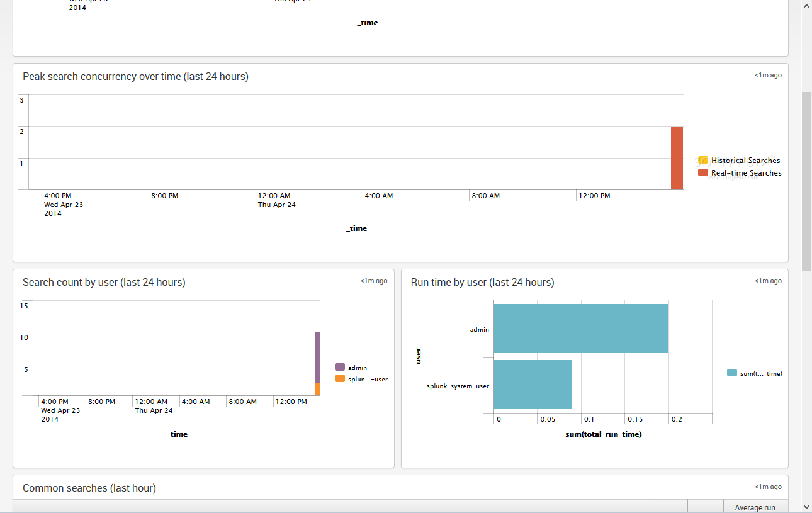Click the admin run time horizontal bar
This screenshot has height=513, width=812.
[581, 329]
